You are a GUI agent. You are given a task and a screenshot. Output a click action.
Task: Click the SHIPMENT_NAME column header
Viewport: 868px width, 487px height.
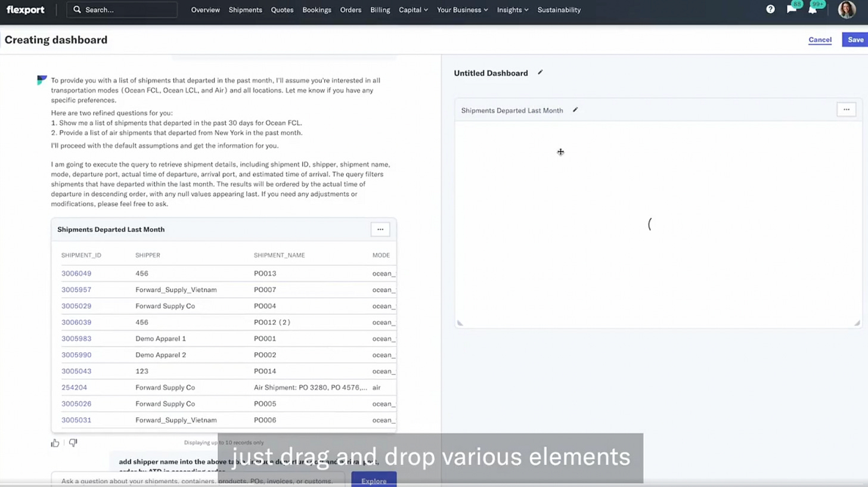click(x=280, y=255)
